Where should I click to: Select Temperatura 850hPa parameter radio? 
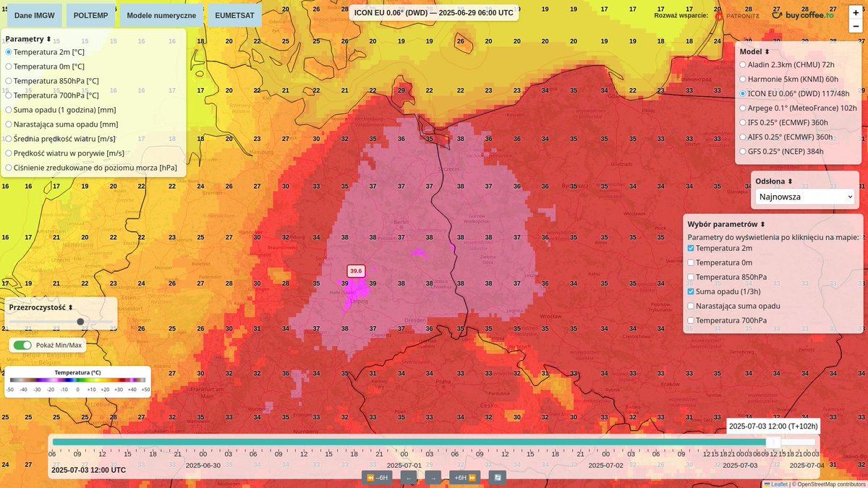[x=9, y=81]
